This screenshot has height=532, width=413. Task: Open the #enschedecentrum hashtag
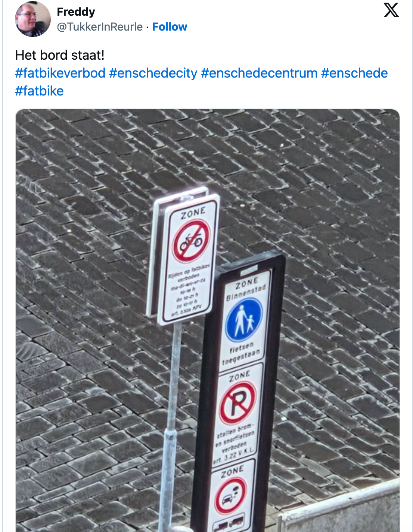[x=259, y=73]
